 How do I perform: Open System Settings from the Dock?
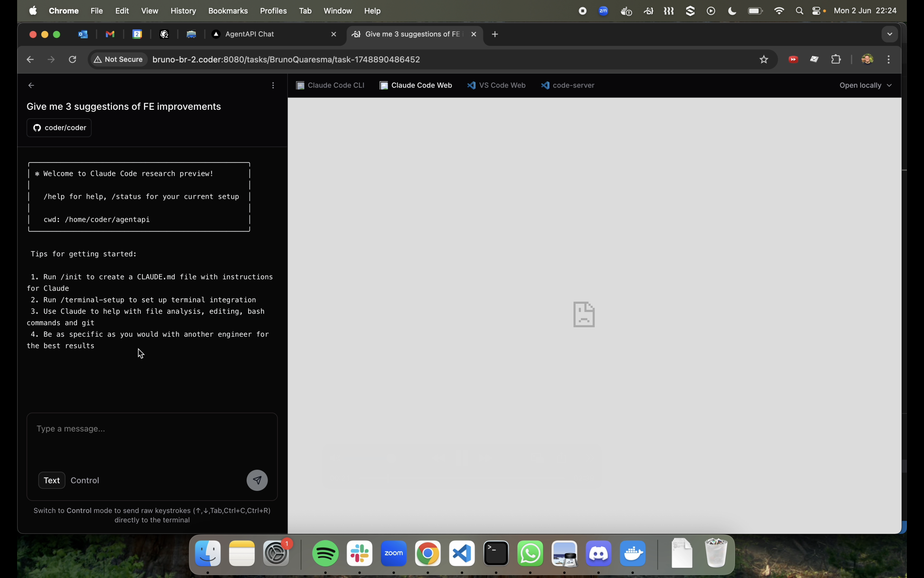(x=277, y=553)
